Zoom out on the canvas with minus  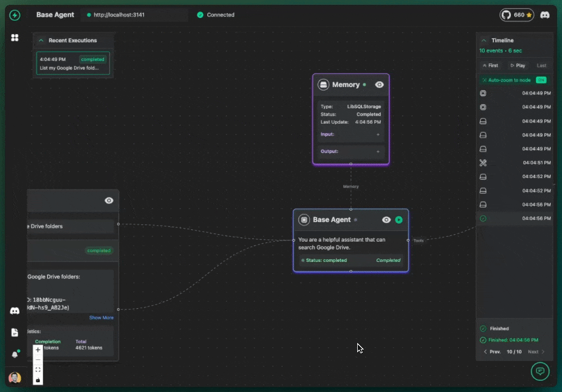[38, 359]
